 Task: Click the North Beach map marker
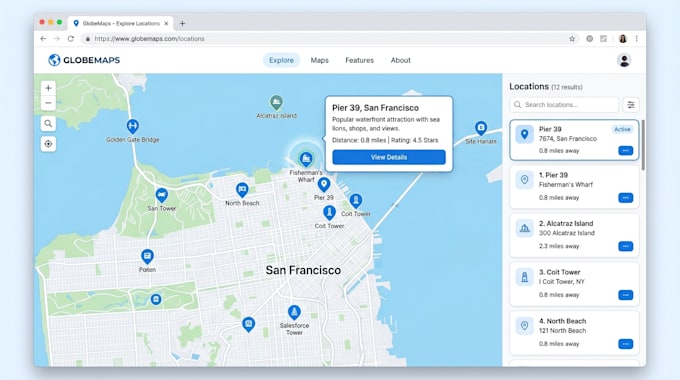point(242,190)
